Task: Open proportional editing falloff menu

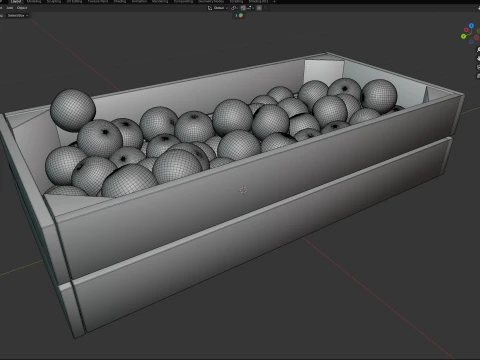Action: tap(266, 8)
